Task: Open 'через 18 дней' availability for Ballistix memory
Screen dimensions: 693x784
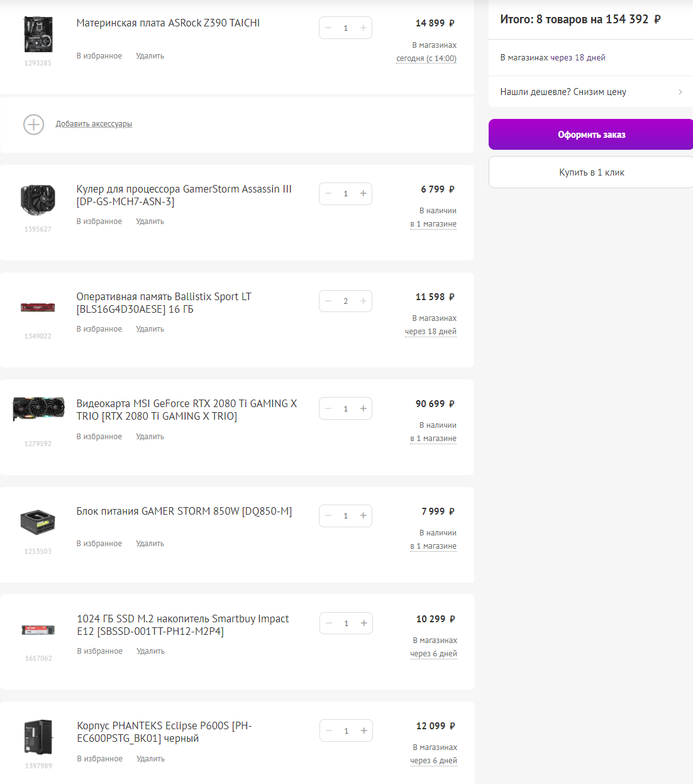Action: pyautogui.click(x=431, y=332)
